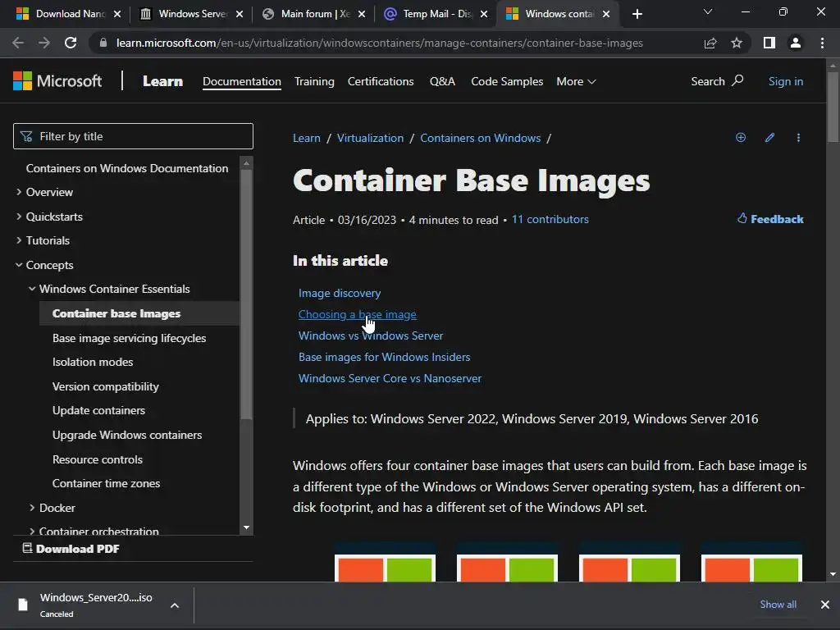Expand the Overview tree node

tap(19, 192)
